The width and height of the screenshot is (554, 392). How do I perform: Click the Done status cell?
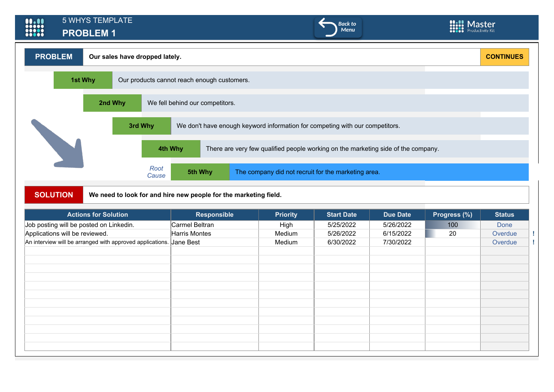click(x=504, y=225)
